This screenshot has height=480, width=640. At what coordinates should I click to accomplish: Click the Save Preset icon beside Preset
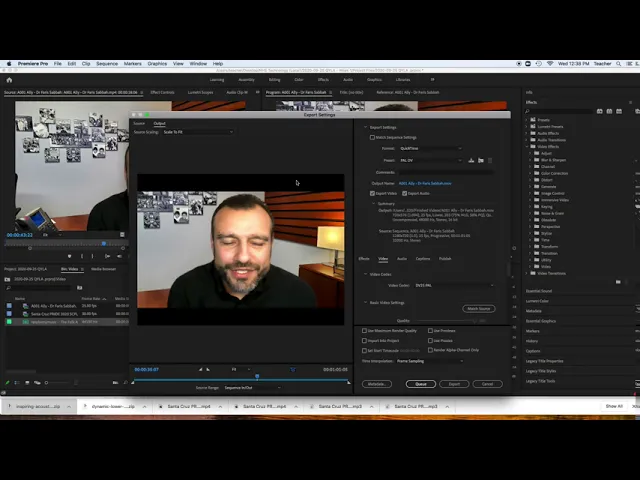[471, 160]
